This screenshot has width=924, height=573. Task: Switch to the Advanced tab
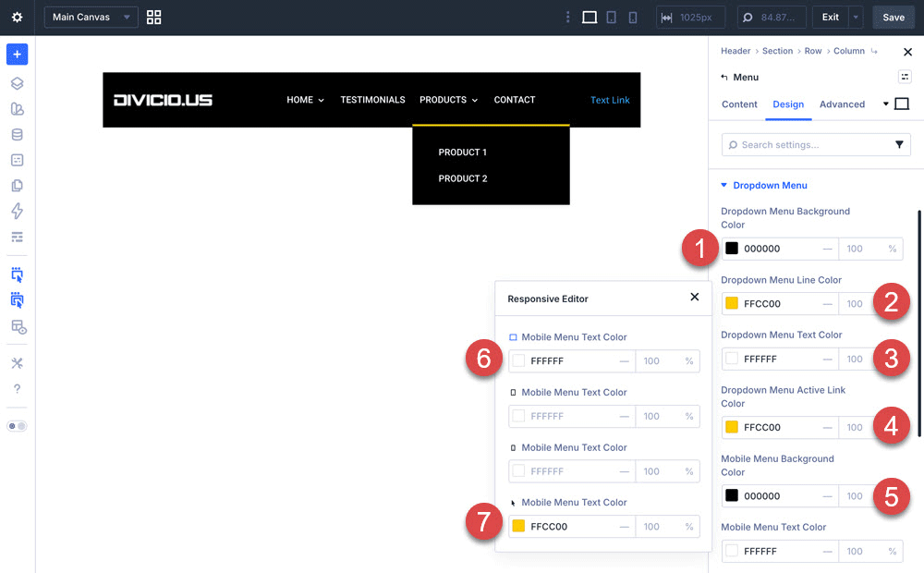842,104
